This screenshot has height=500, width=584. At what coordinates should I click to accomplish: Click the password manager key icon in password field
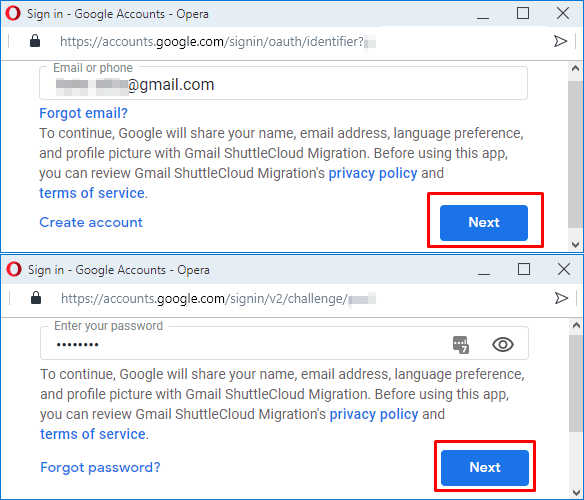461,344
